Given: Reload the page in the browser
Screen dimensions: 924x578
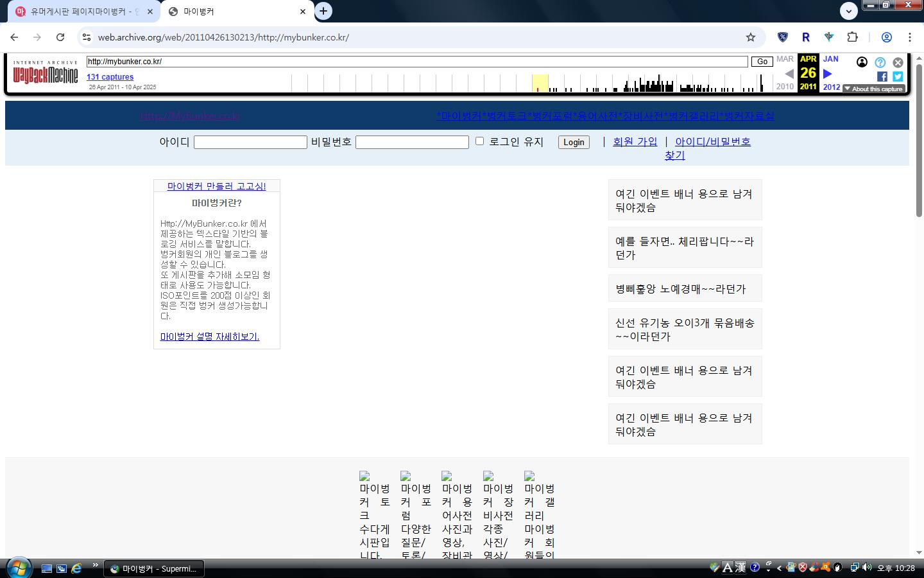Looking at the screenshot, I should 60,37.
